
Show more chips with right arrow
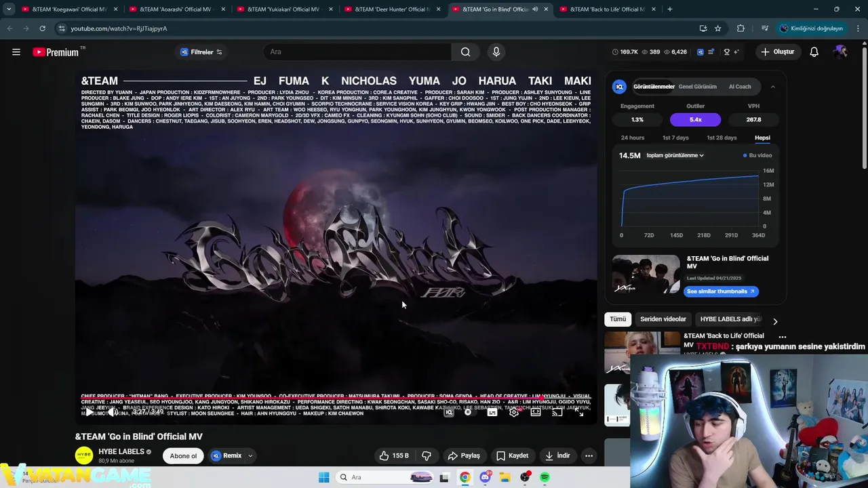[x=775, y=321]
